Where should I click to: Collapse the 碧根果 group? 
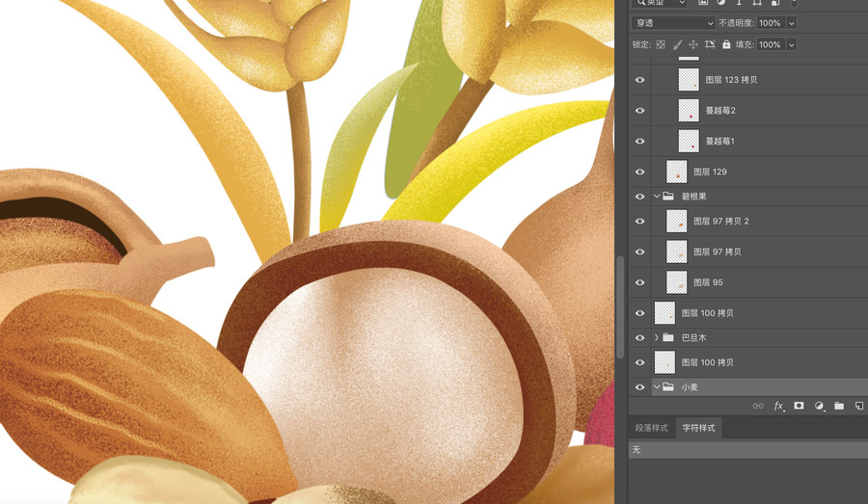tap(657, 197)
